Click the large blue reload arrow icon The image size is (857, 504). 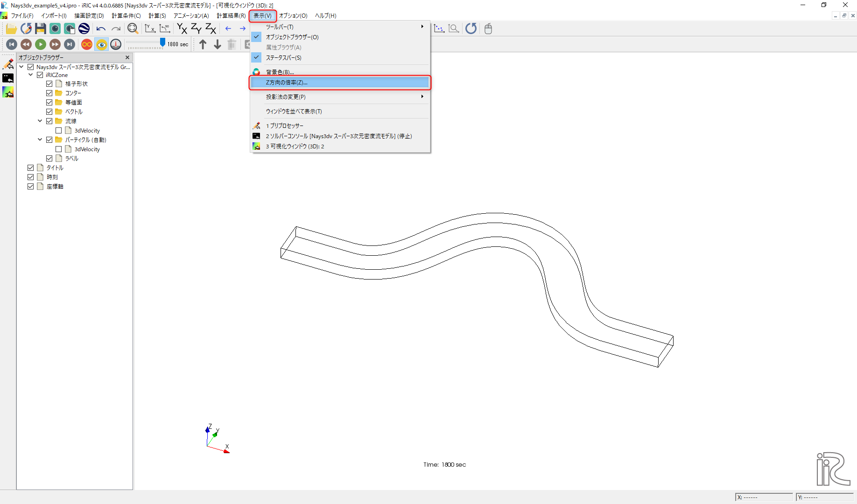coord(471,29)
